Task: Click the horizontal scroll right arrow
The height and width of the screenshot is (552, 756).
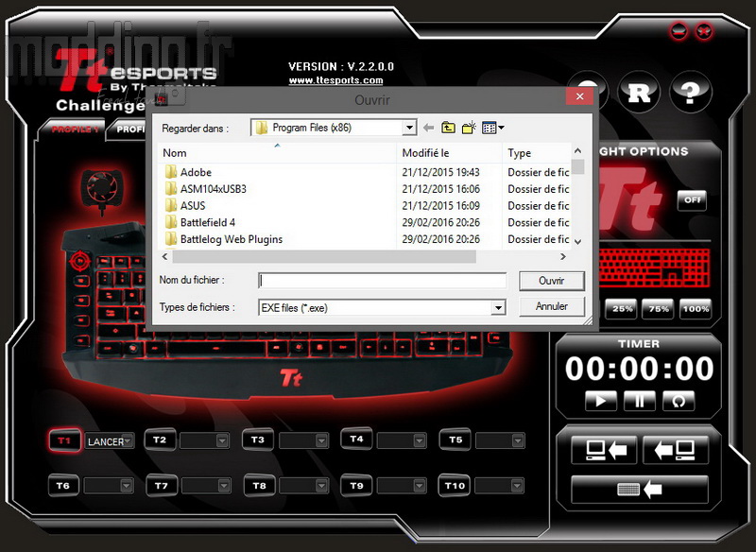Action: 562,257
